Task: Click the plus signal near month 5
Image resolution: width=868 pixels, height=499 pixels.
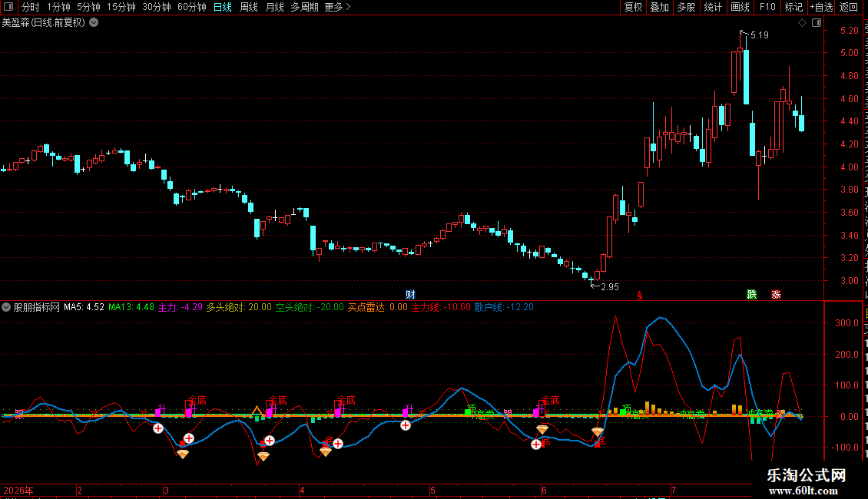Action: click(406, 425)
